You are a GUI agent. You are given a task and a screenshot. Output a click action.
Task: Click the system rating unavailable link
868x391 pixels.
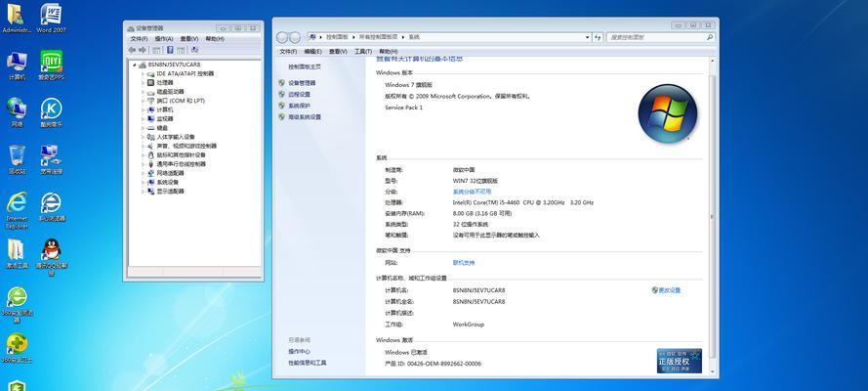[x=472, y=192]
